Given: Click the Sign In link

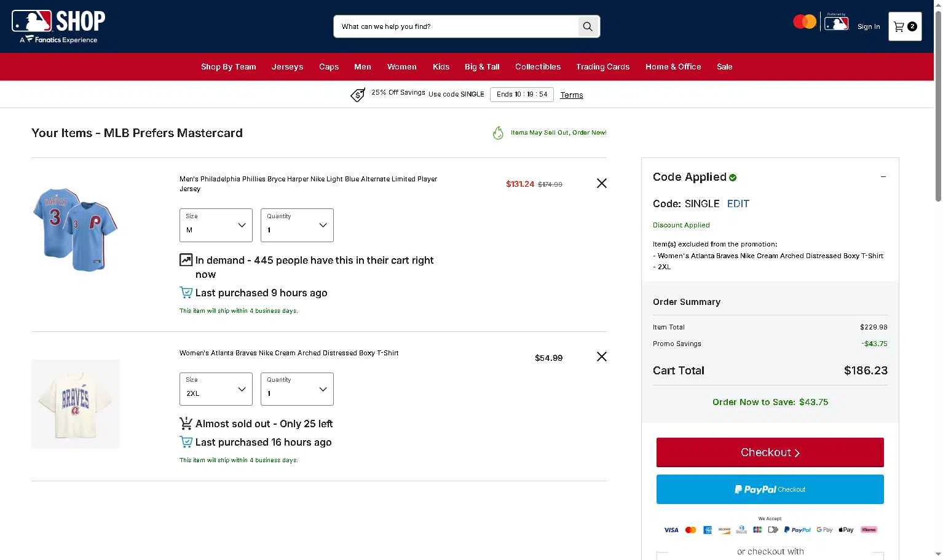Looking at the screenshot, I should coord(869,26).
